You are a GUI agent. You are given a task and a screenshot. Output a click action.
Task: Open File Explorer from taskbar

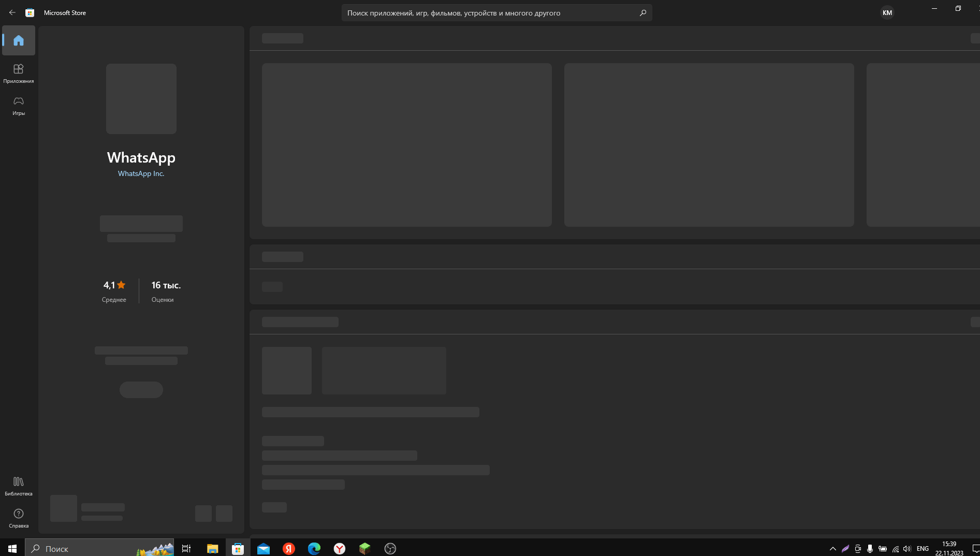click(x=212, y=548)
